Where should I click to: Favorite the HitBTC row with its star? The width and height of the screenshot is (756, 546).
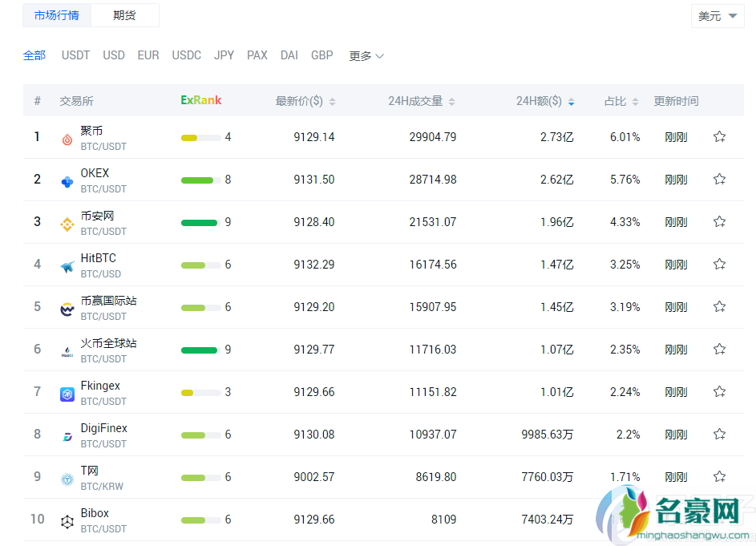719,264
